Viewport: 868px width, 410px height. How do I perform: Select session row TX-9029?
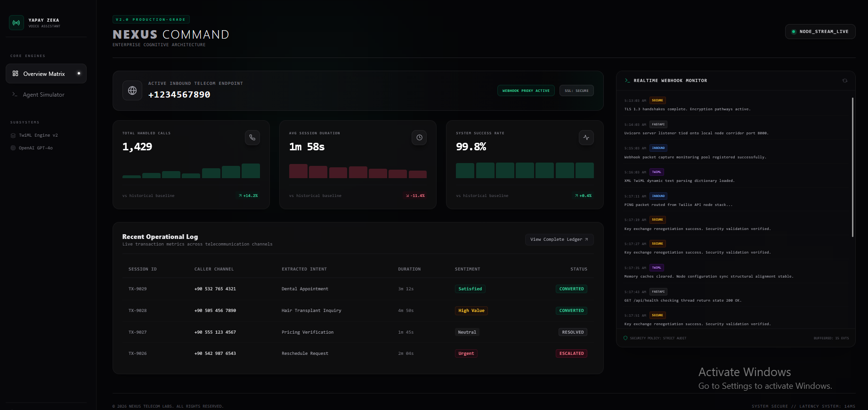[358, 289]
